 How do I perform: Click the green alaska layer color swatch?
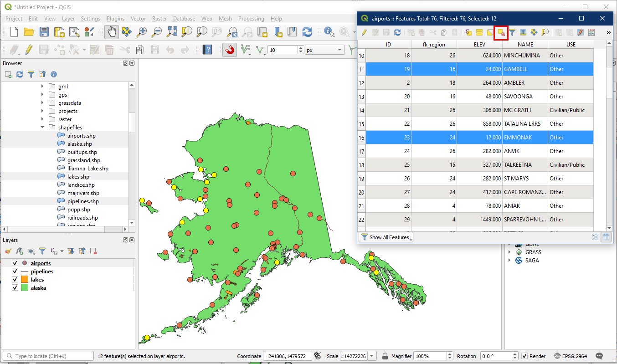click(x=25, y=288)
